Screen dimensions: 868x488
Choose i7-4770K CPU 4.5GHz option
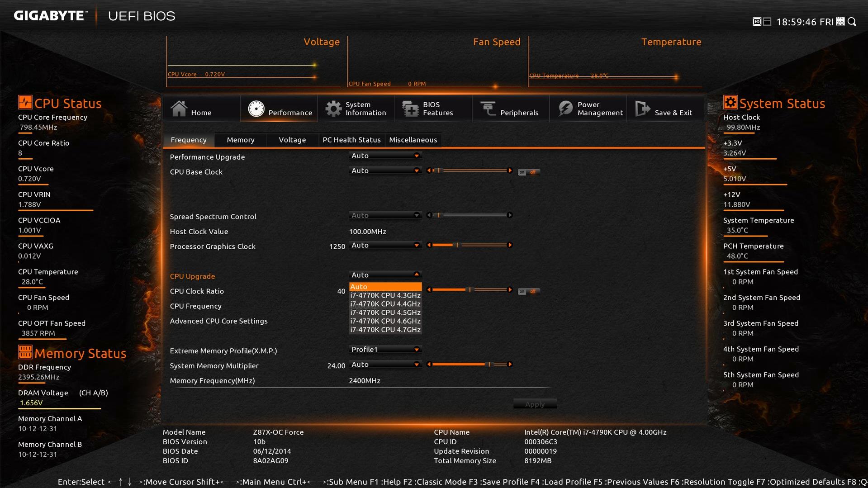pyautogui.click(x=385, y=313)
